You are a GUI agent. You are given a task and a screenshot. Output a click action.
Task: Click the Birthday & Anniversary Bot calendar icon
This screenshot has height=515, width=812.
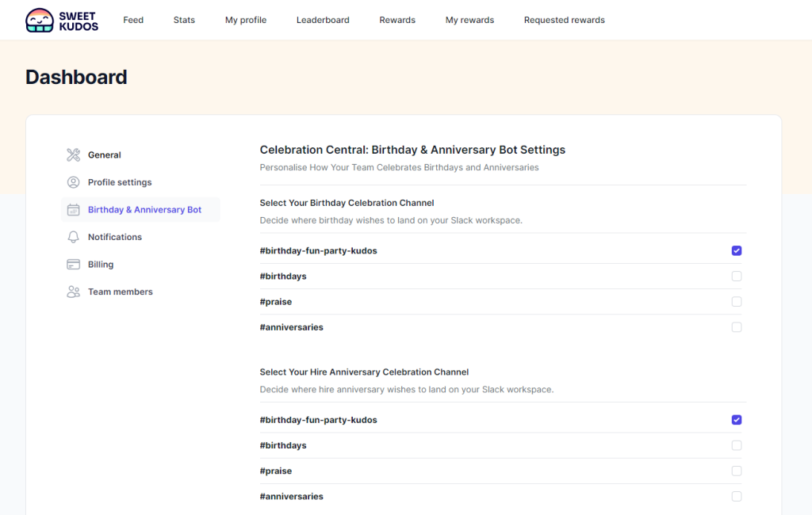[x=73, y=210]
